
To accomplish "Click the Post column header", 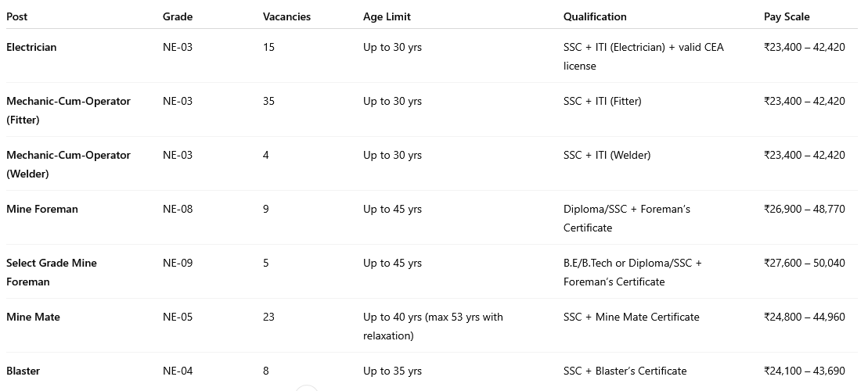I will (16, 16).
